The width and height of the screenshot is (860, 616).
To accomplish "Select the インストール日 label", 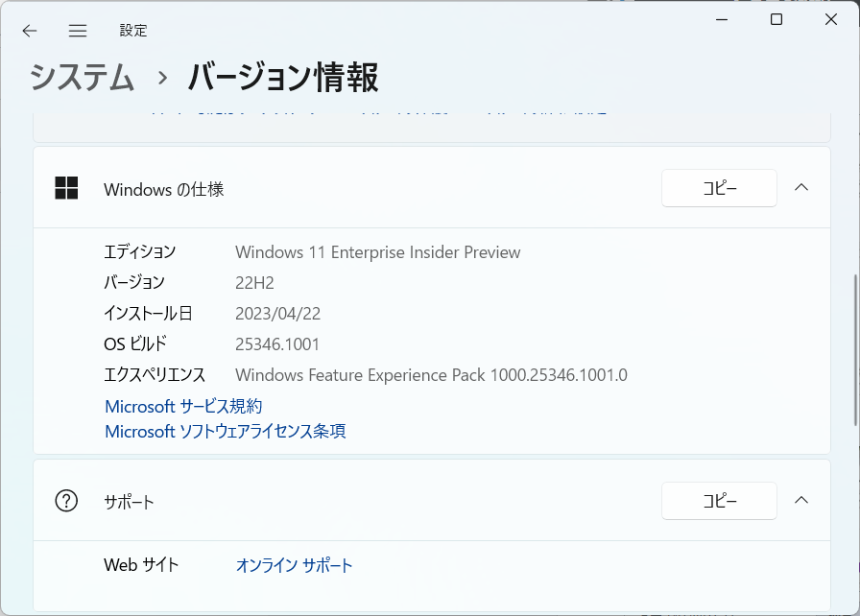I will pos(148,313).
